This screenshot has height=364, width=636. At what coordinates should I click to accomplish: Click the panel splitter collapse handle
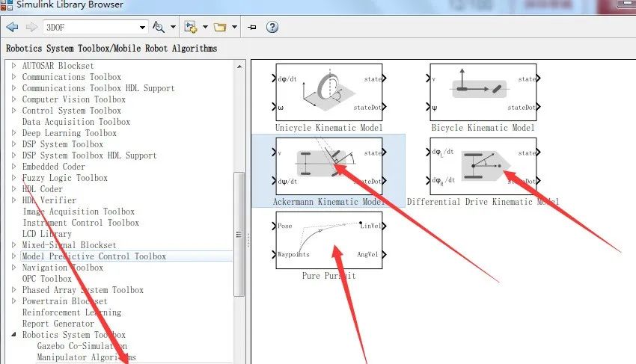point(248,240)
